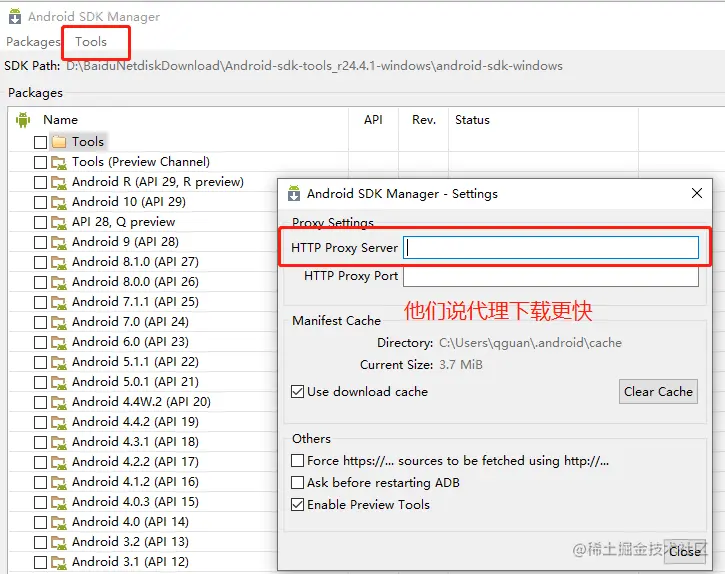The width and height of the screenshot is (725, 574).
Task: Click the Current Size 3.7 MiB value
Action: (461, 365)
